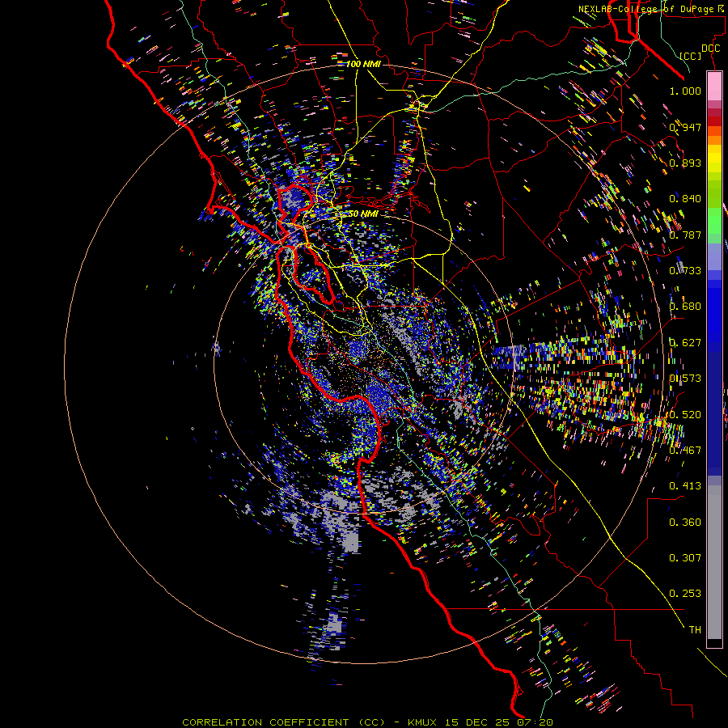Select the 0.253 scale label
Screen dimensions: 728x728
coord(685,594)
